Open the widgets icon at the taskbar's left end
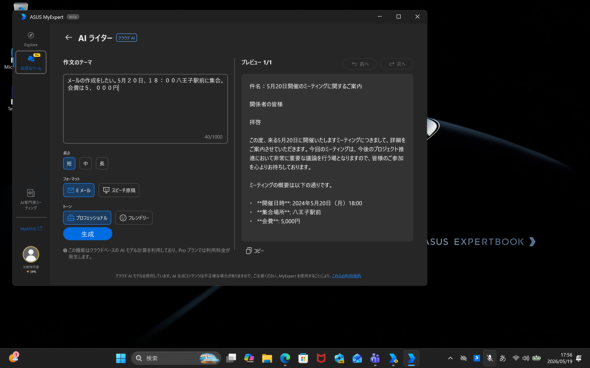 click(14, 357)
